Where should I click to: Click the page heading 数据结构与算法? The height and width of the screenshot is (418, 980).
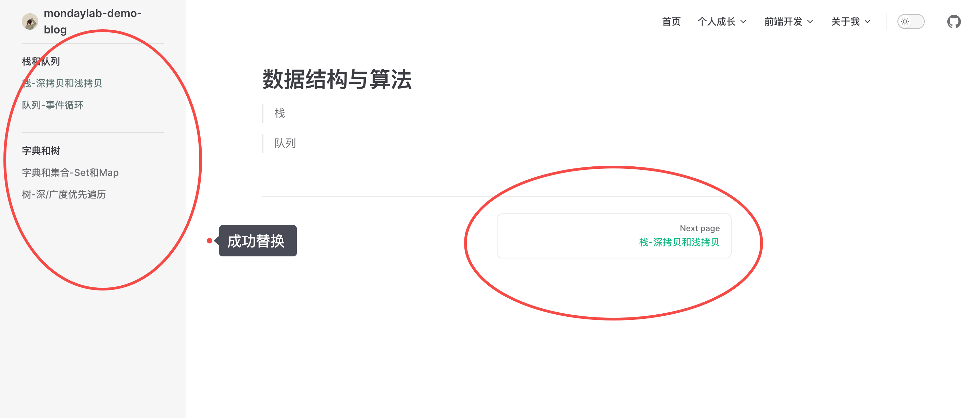tap(337, 79)
